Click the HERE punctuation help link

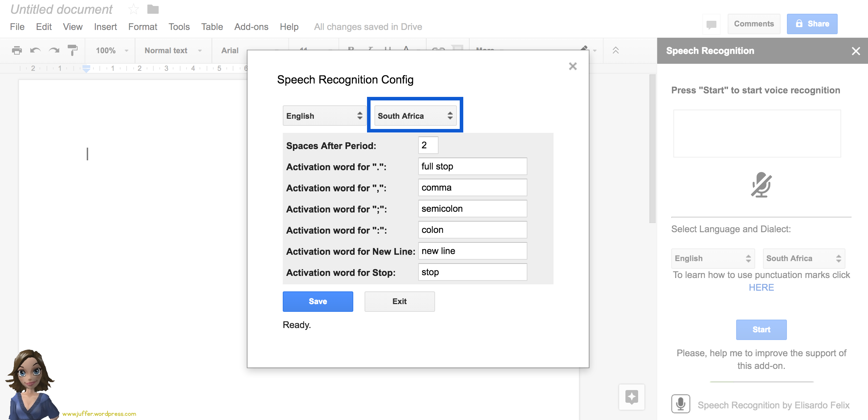[761, 288]
